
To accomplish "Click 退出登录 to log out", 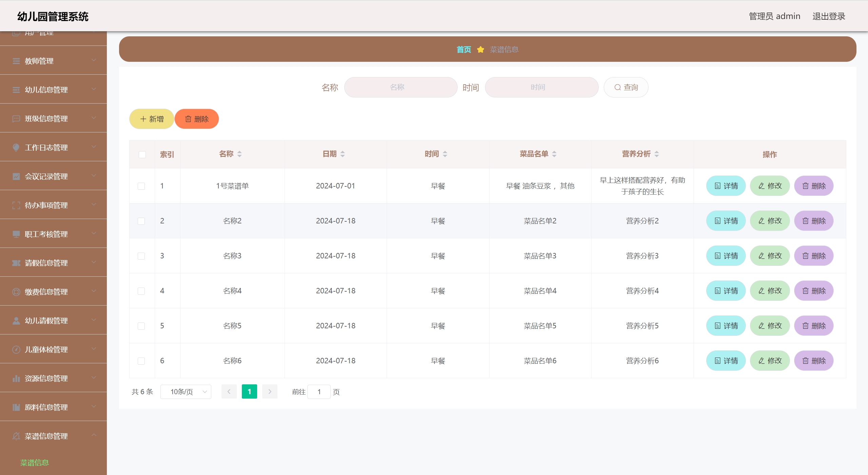I will (x=828, y=16).
